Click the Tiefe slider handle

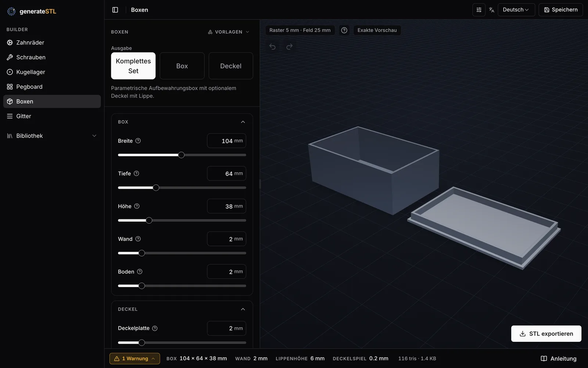(x=156, y=188)
